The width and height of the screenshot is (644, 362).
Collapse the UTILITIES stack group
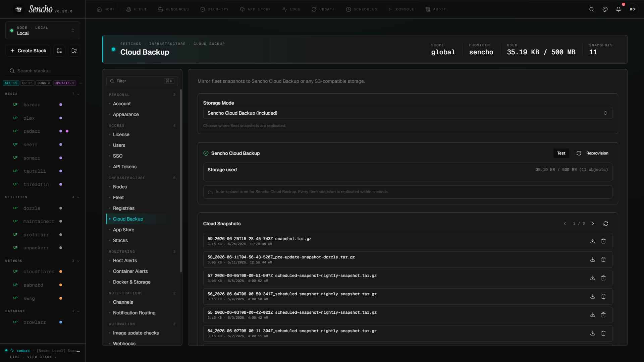[x=78, y=197]
